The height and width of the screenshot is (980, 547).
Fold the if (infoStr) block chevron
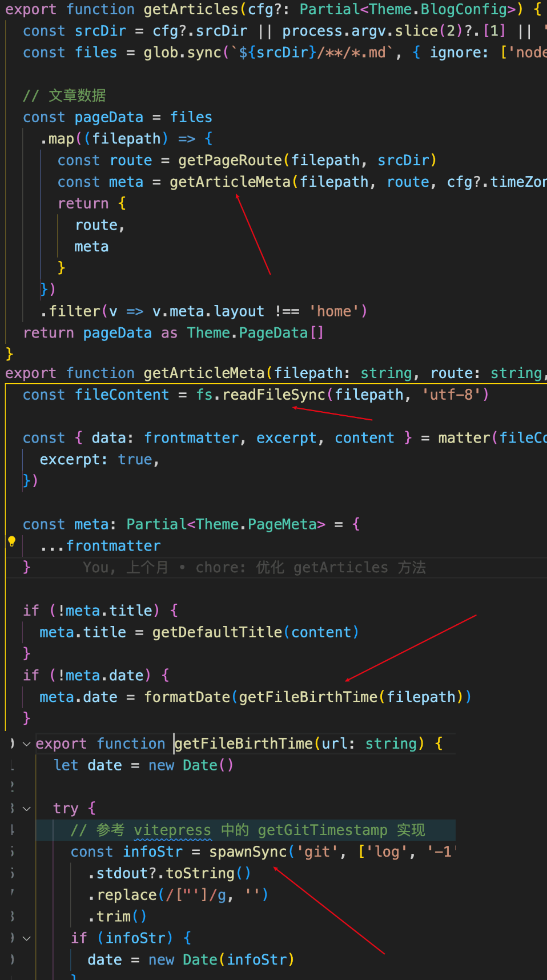coord(26,938)
